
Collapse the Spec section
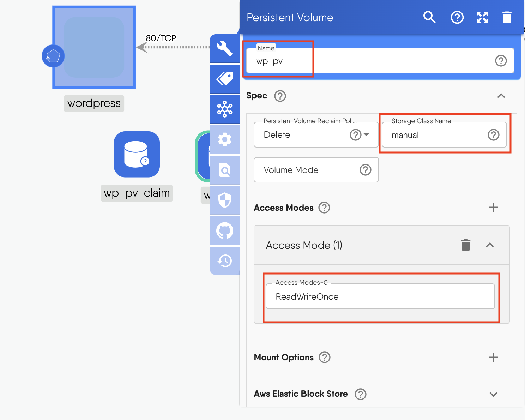(x=501, y=96)
